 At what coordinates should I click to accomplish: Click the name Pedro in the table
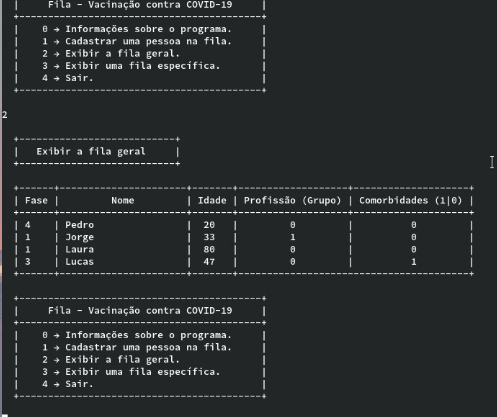click(x=79, y=225)
